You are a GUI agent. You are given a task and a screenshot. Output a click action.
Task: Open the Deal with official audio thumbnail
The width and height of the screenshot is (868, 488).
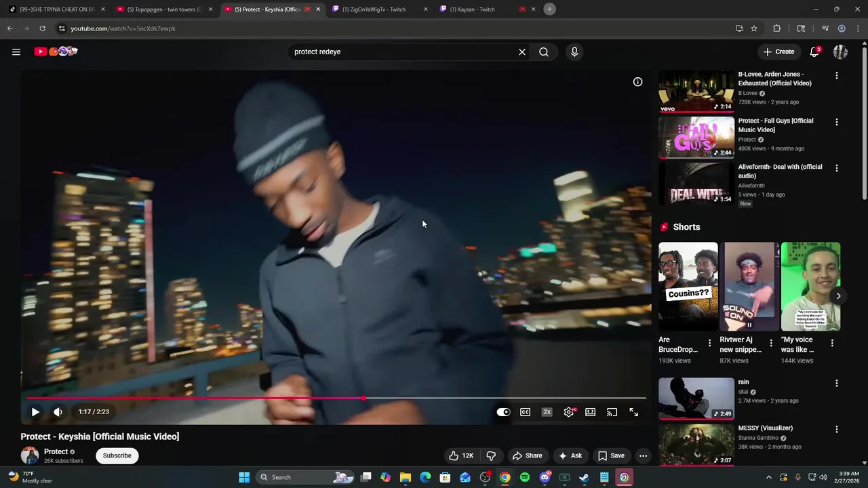click(x=696, y=184)
